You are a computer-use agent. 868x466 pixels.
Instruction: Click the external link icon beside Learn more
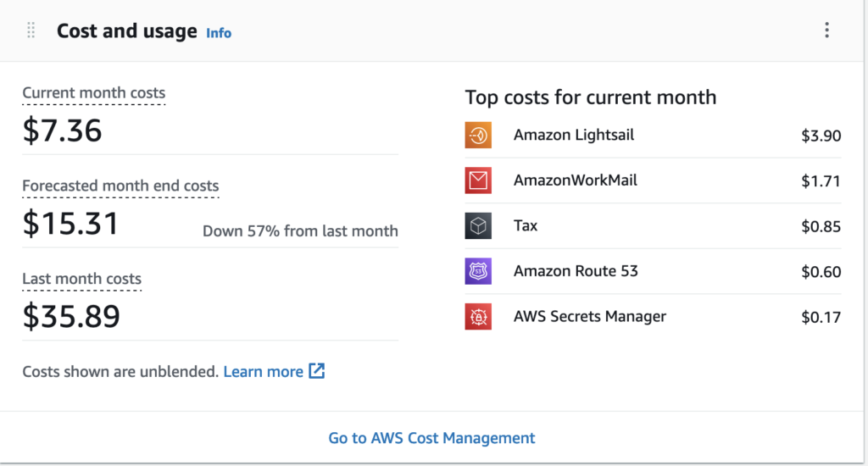(316, 371)
